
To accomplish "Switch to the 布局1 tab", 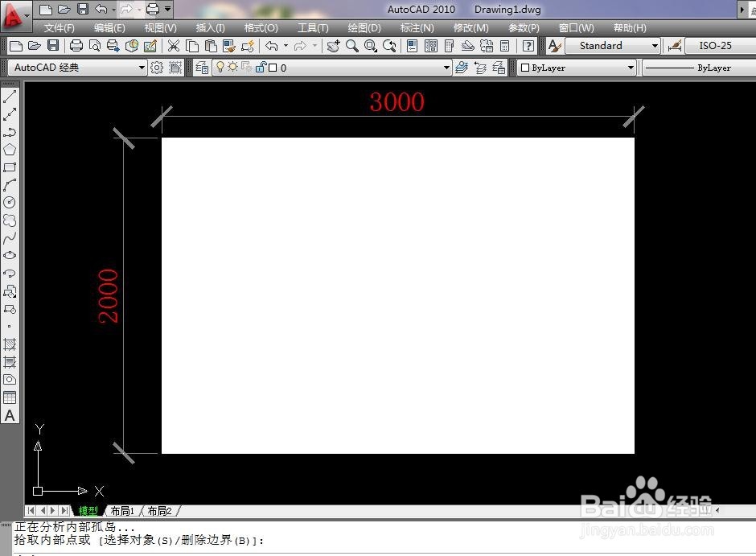I will click(122, 511).
